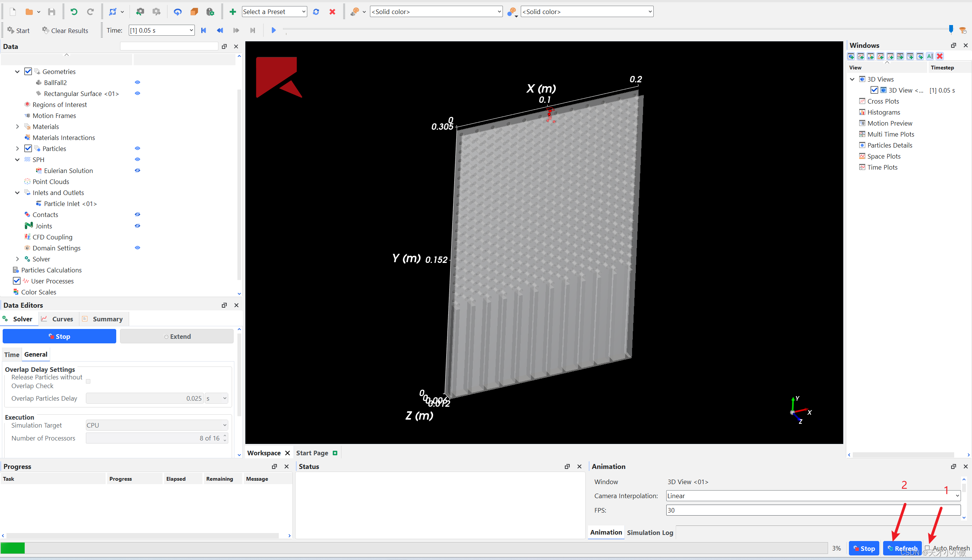
Task: Jump to the first timestep
Action: [204, 30]
